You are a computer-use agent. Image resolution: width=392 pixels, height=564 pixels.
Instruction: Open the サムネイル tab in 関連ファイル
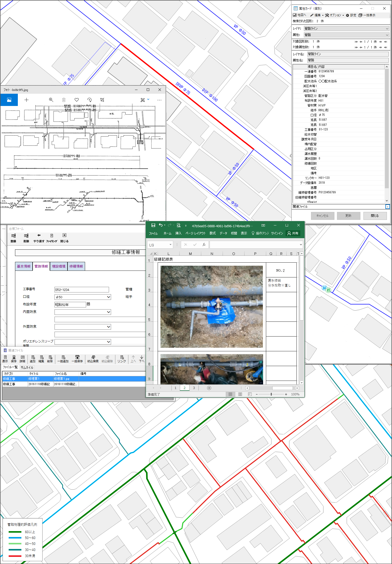(x=27, y=367)
